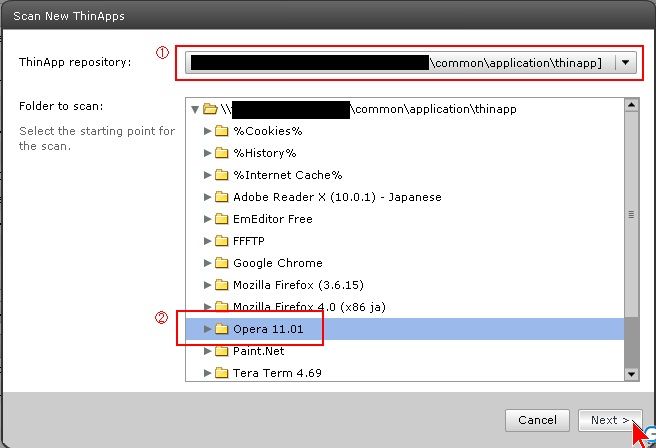Viewport: 656px width, 448px height.
Task: Expand the FFFTP folder
Action: click(x=207, y=241)
